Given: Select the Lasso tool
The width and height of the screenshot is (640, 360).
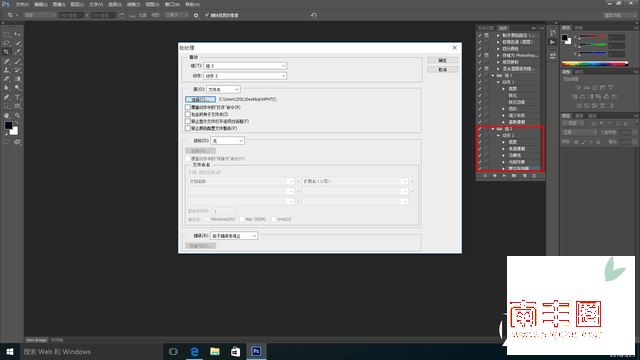Looking at the screenshot, I should tap(7, 43).
